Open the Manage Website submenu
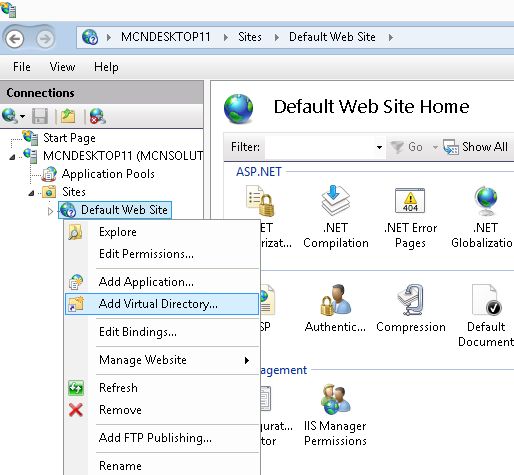 tap(162, 360)
